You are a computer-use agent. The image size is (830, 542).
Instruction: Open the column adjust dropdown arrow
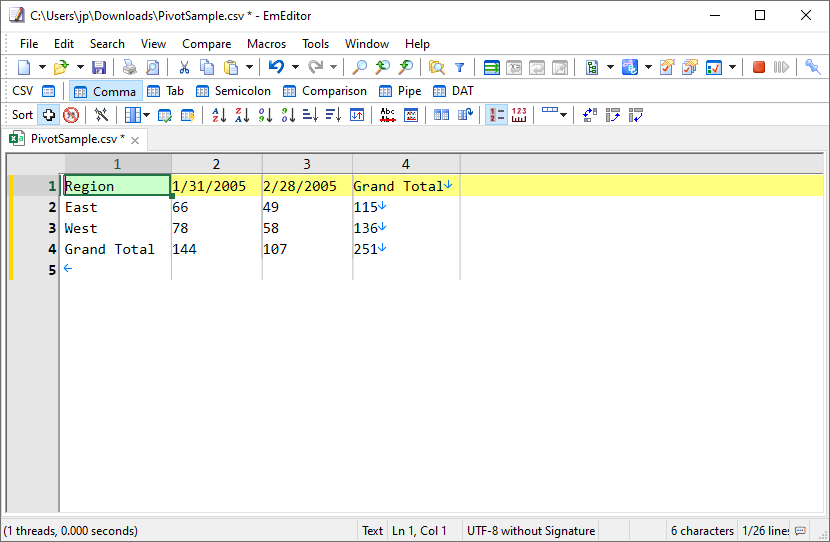click(146, 115)
